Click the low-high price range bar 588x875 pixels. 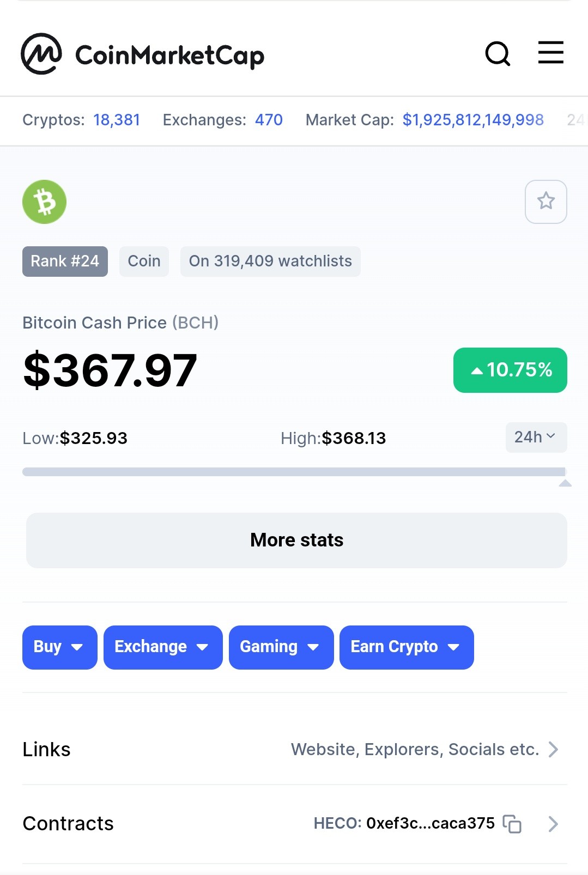click(294, 472)
